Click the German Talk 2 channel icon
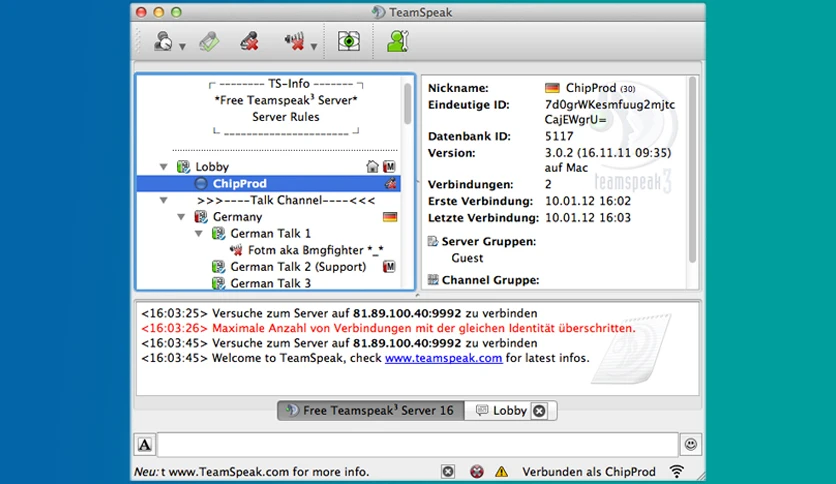836x484 pixels. pos(219,267)
